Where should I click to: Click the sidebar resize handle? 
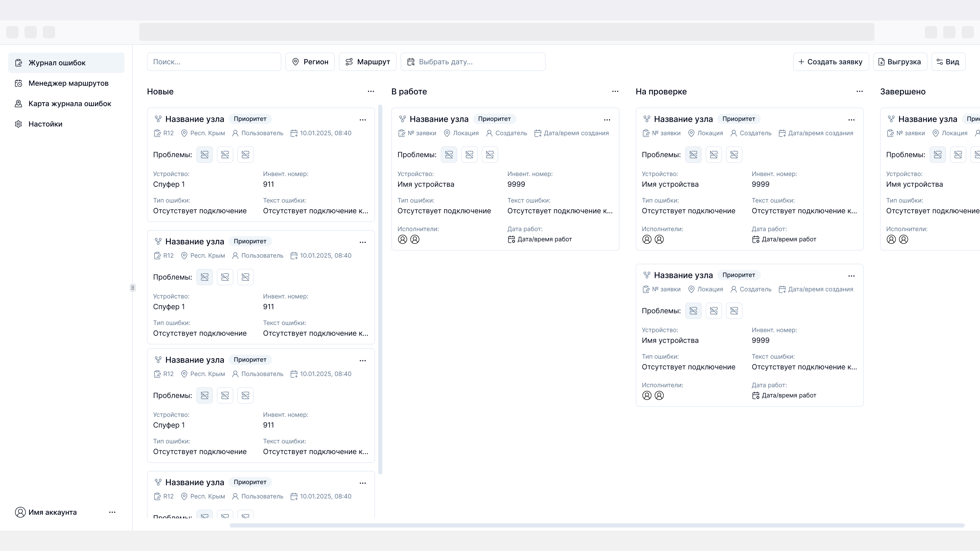[x=132, y=288]
